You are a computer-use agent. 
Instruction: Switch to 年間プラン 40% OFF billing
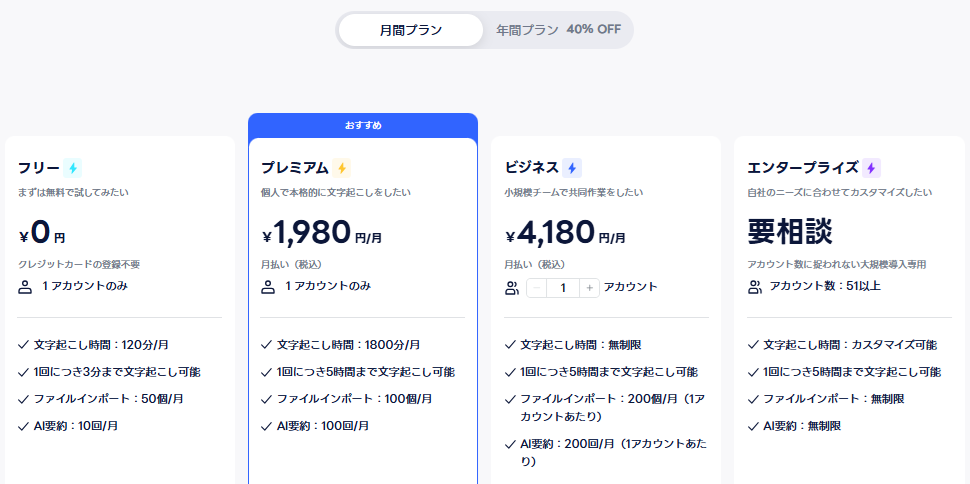point(558,30)
